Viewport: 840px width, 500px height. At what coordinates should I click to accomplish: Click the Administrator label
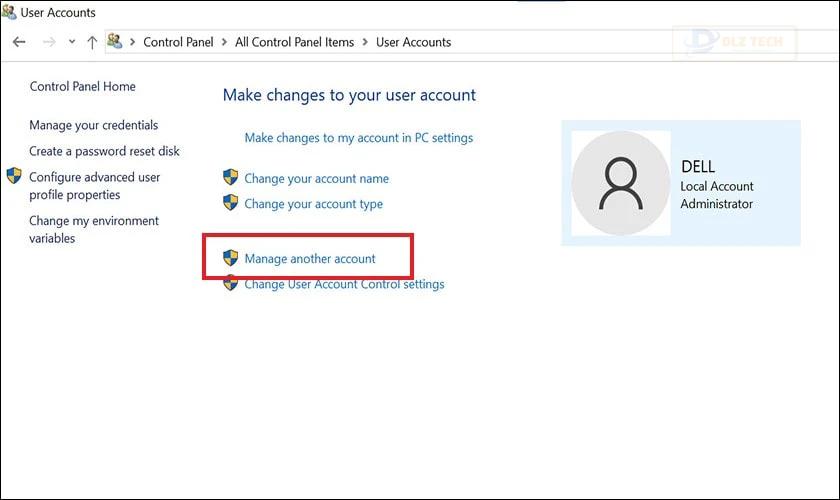tap(717, 204)
